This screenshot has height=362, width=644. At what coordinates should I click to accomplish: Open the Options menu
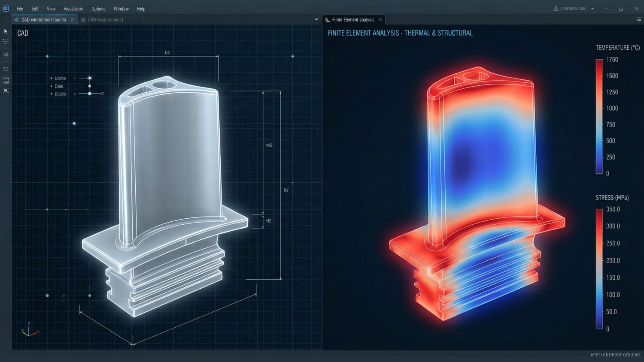[x=98, y=9]
